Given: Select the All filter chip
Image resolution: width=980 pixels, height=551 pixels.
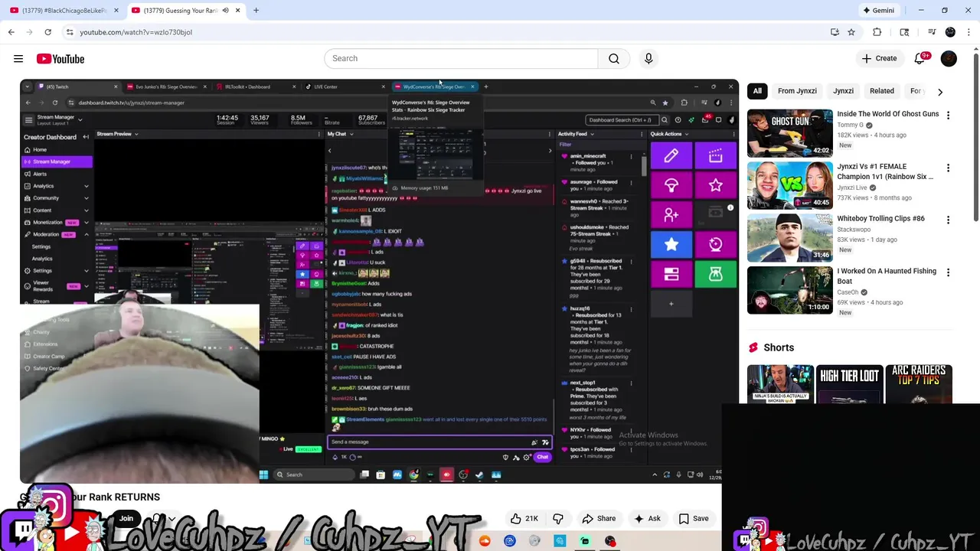Looking at the screenshot, I should 757,91.
